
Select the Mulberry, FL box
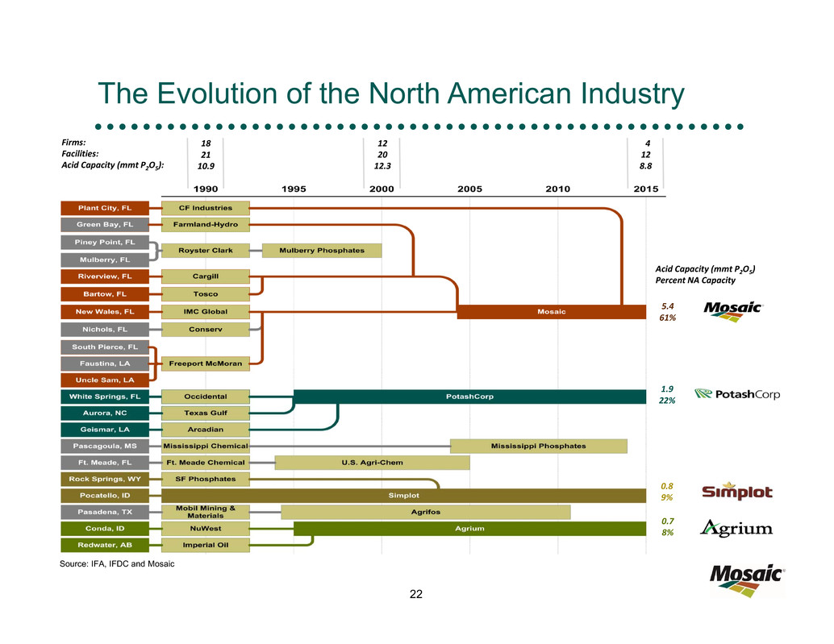(x=105, y=260)
